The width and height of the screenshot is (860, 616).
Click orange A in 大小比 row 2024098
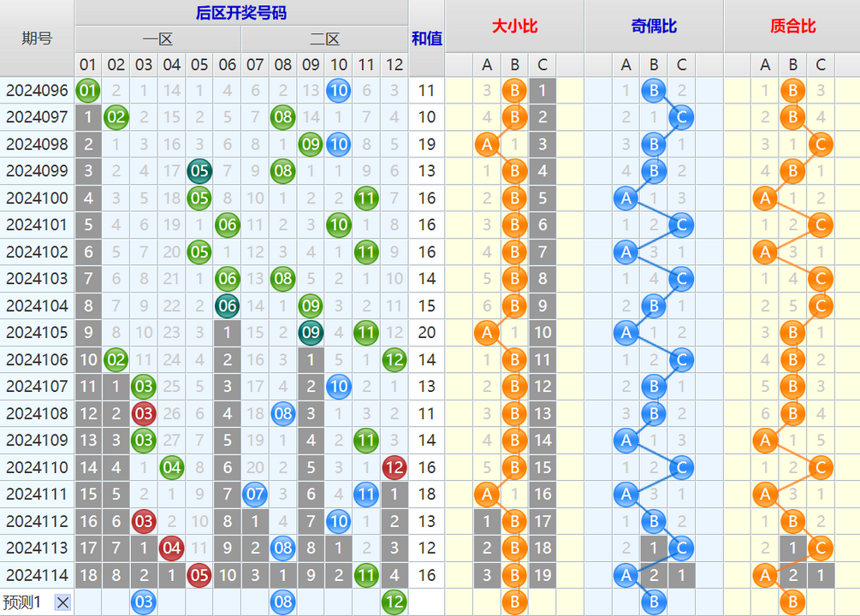487,145
